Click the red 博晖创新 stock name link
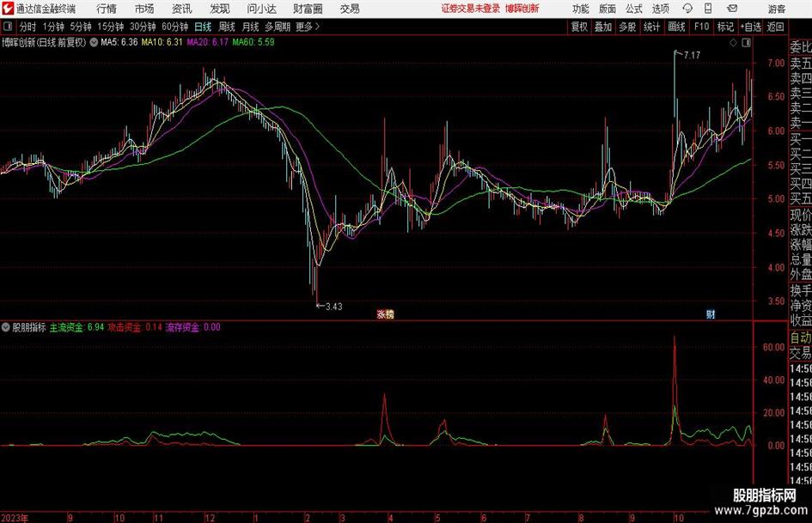Viewport: 812px width, 523px height. click(x=522, y=9)
